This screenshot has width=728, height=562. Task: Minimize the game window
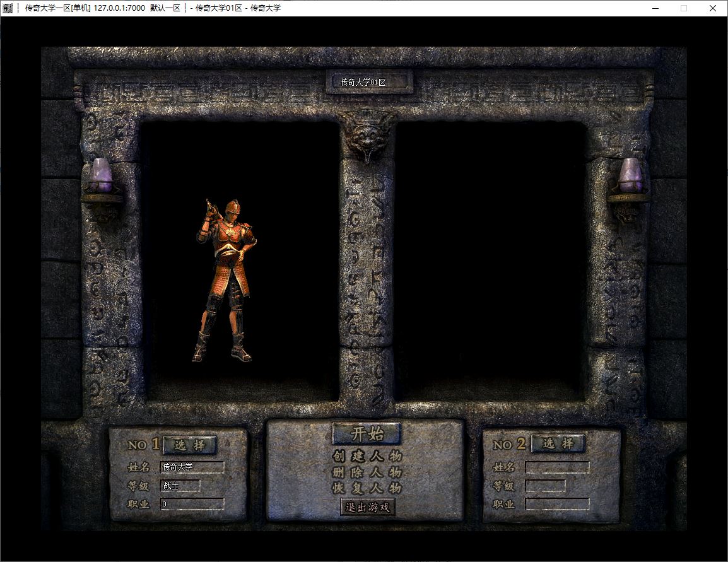655,8
